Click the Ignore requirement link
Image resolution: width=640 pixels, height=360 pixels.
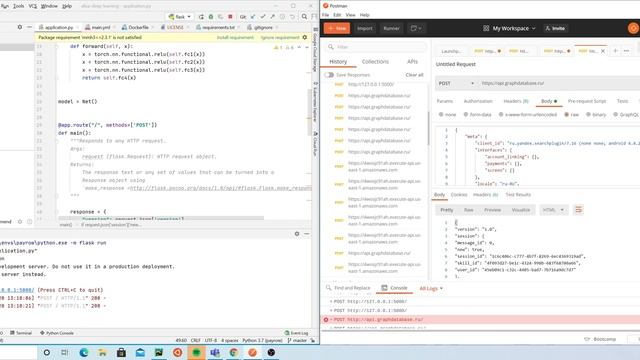point(280,38)
